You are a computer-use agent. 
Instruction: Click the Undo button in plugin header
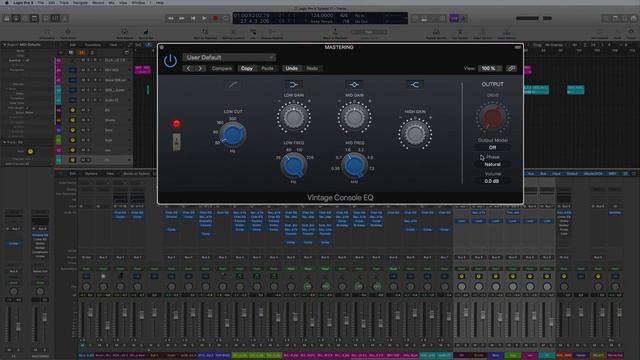click(x=291, y=69)
